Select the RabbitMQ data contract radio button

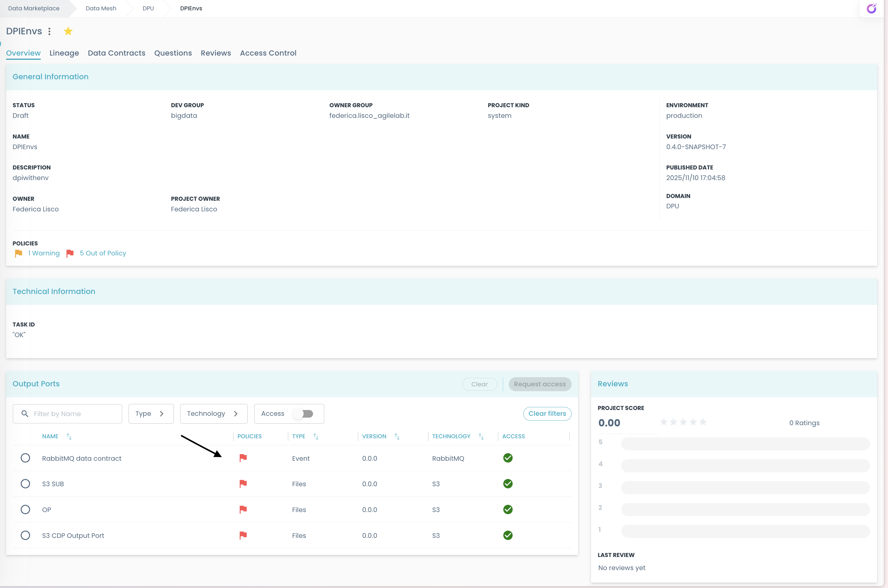coord(25,457)
